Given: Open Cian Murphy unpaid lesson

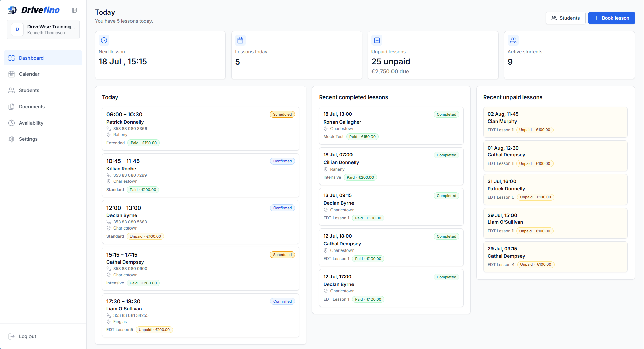Looking at the screenshot, I should pos(555,122).
